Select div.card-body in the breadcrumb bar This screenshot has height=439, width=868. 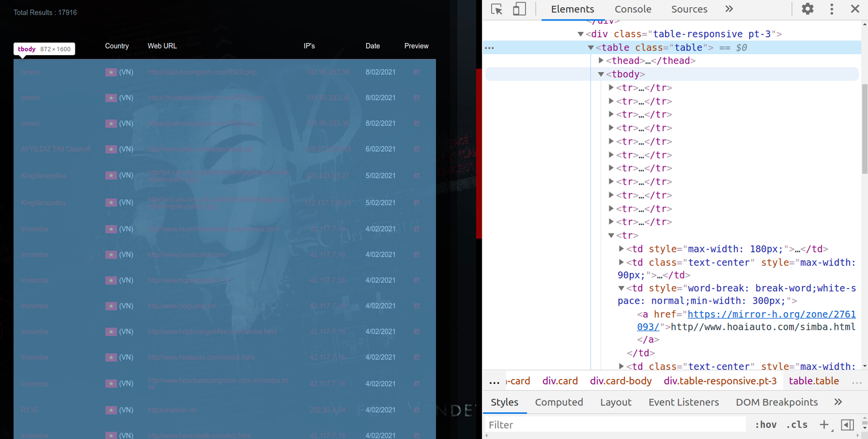pos(621,381)
